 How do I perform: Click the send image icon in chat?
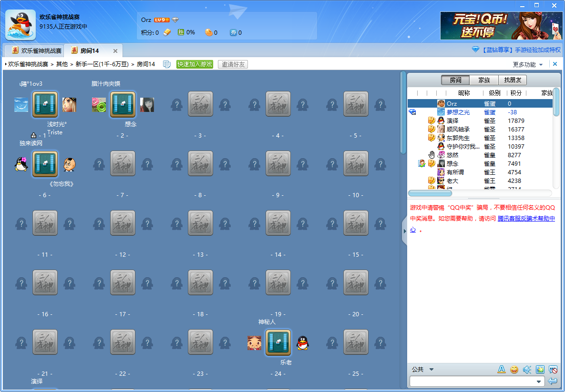(x=540, y=369)
